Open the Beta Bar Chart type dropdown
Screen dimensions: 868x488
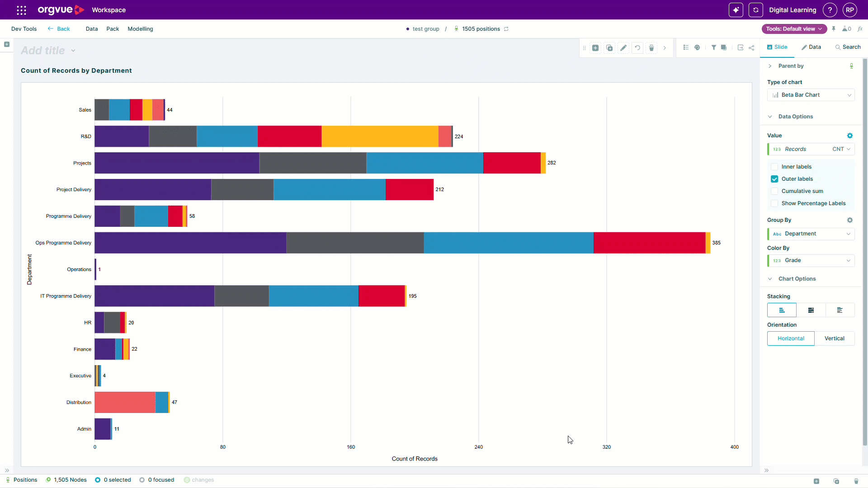click(x=811, y=95)
